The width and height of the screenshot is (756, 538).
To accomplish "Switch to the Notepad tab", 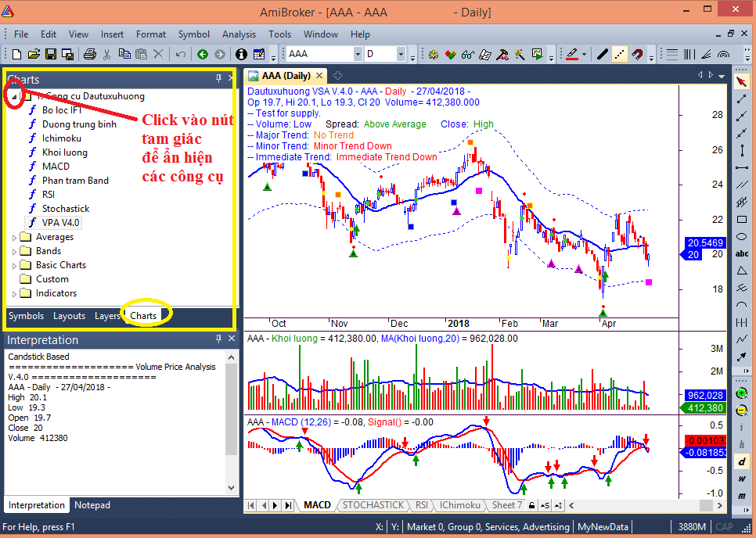I will 92,505.
